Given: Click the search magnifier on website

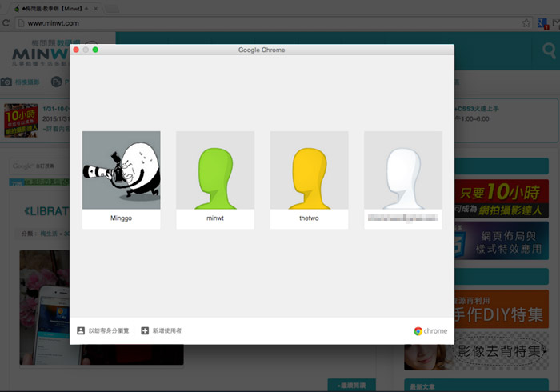Looking at the screenshot, I should coord(549,51).
